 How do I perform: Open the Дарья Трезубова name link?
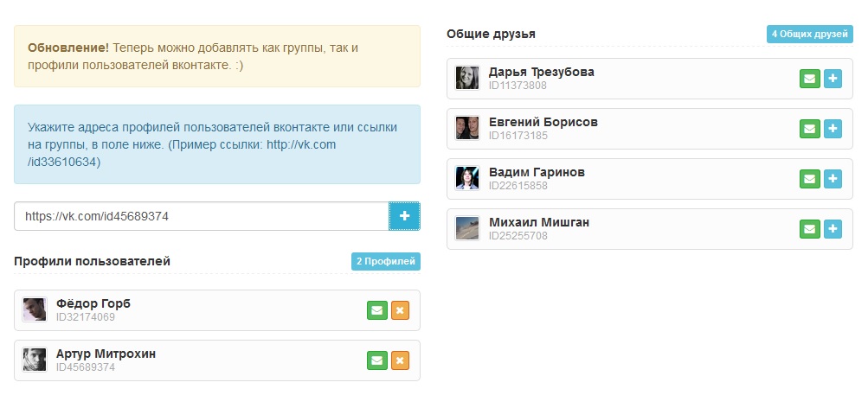(542, 72)
